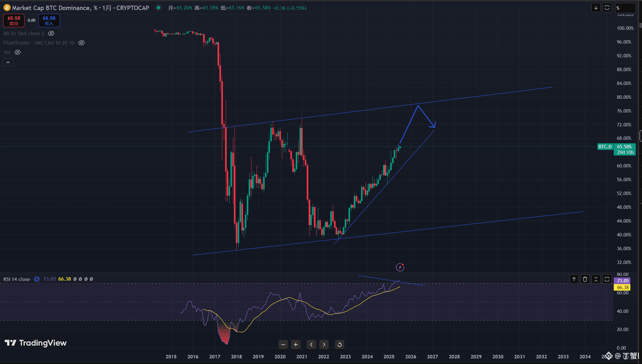Click the green market status dot
The width and height of the screenshot is (642, 364).
[159, 8]
